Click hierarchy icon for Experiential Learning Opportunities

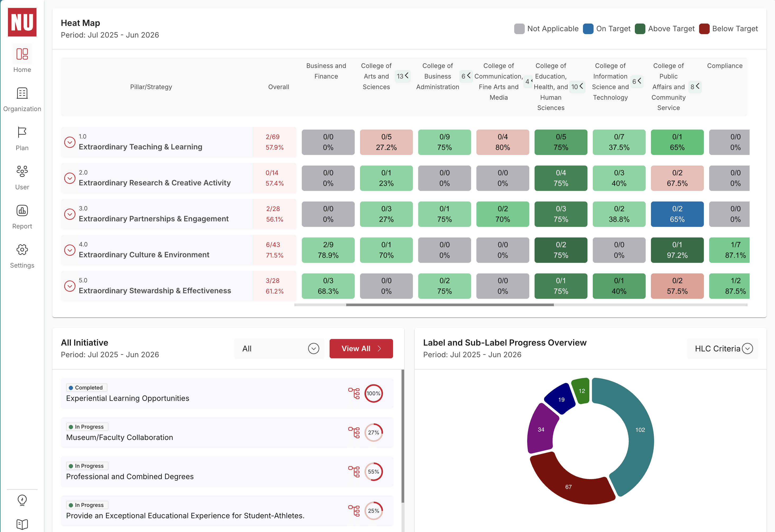coord(354,393)
